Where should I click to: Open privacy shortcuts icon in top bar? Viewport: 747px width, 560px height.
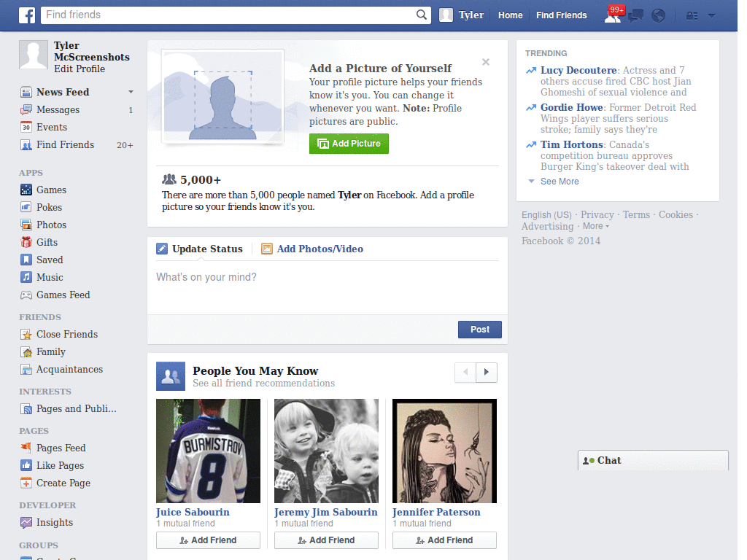(692, 16)
